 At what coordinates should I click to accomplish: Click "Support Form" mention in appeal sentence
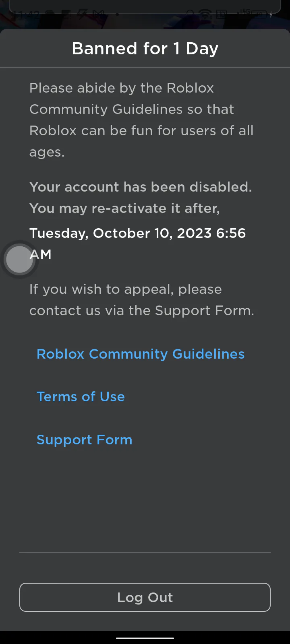coord(203,311)
